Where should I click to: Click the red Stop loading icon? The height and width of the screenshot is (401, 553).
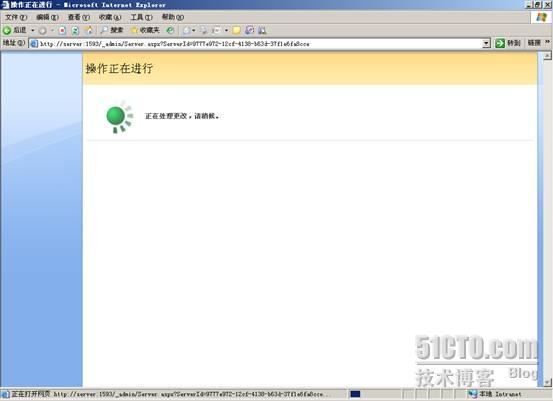pyautogui.click(x=62, y=31)
